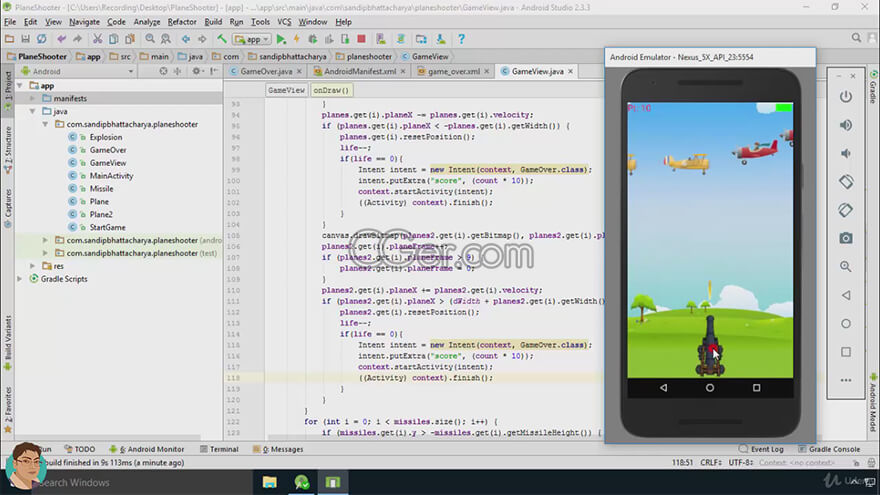This screenshot has height=495, width=880.
Task: Open the project panel settings gear dropdown
Action: [197, 71]
